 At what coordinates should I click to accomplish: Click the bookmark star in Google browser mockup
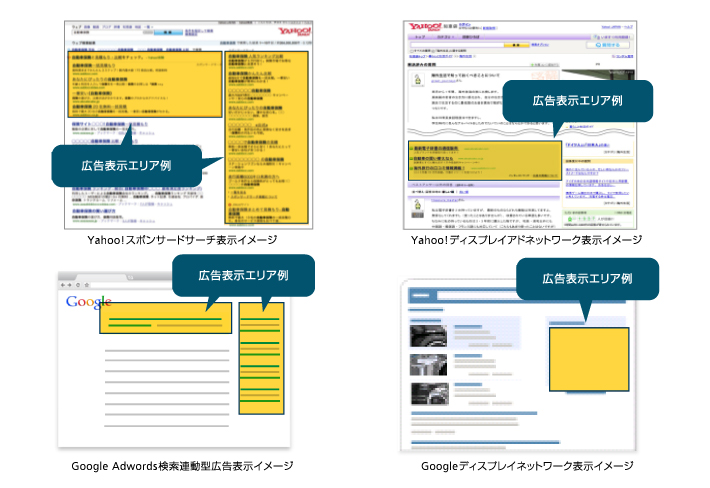pyautogui.click(x=86, y=285)
